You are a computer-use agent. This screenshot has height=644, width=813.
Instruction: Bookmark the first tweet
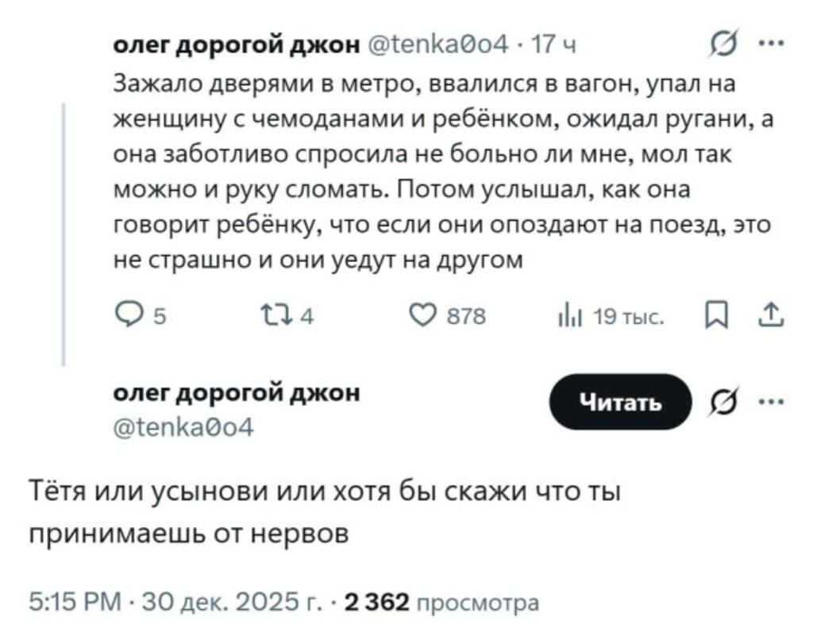tap(713, 318)
